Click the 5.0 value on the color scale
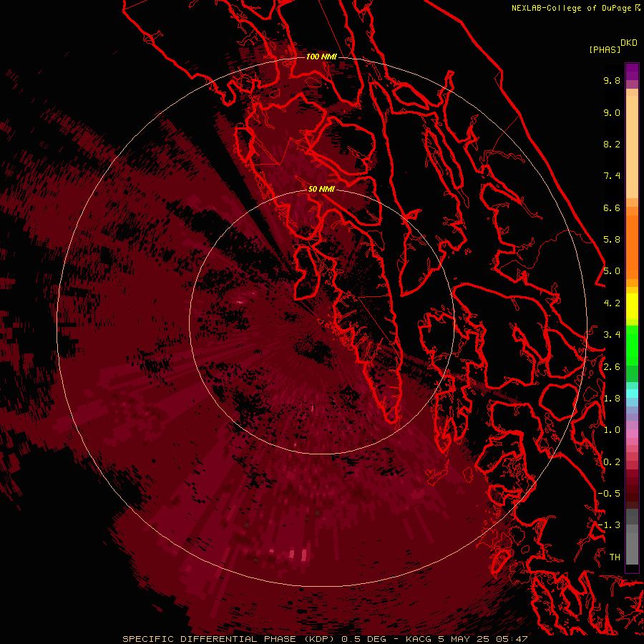This screenshot has height=644, width=644. (x=612, y=271)
